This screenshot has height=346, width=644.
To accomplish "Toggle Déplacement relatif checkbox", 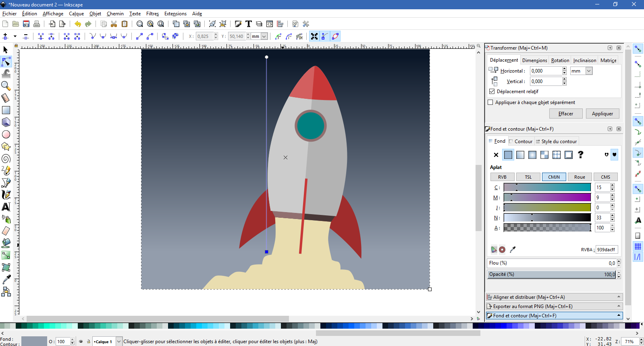I will pyautogui.click(x=492, y=92).
